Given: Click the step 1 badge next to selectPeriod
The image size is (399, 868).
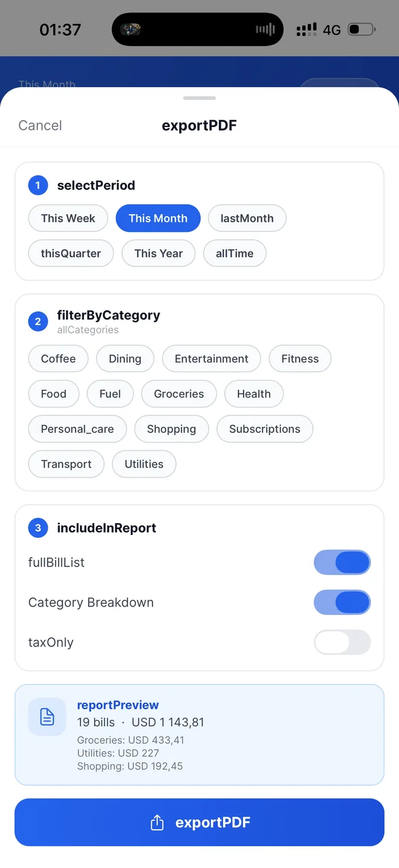Looking at the screenshot, I should pyautogui.click(x=38, y=185).
